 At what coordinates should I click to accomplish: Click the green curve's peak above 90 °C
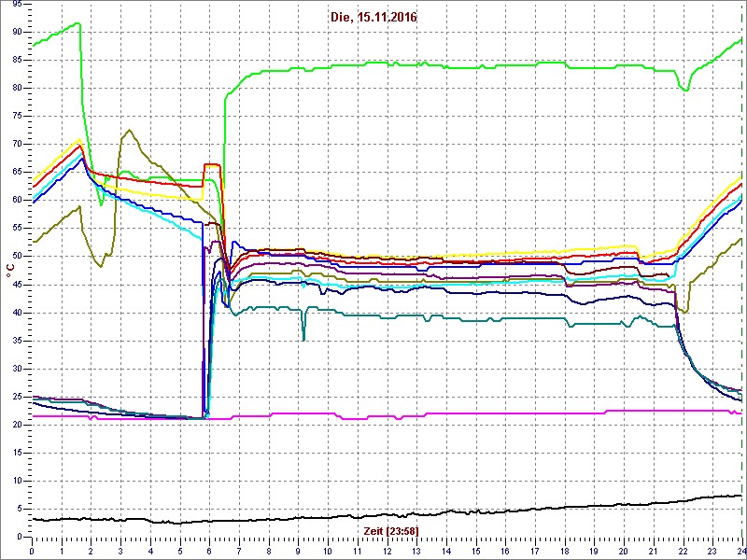point(77,23)
